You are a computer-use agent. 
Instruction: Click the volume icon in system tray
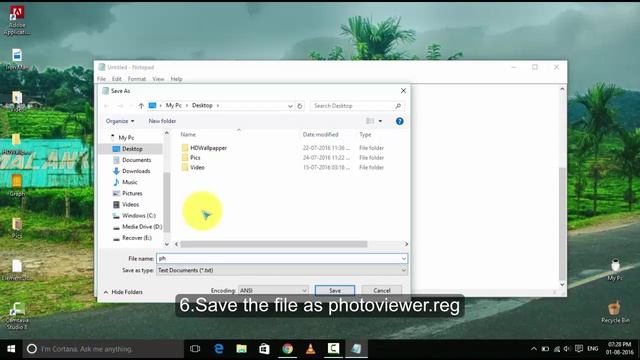567,349
